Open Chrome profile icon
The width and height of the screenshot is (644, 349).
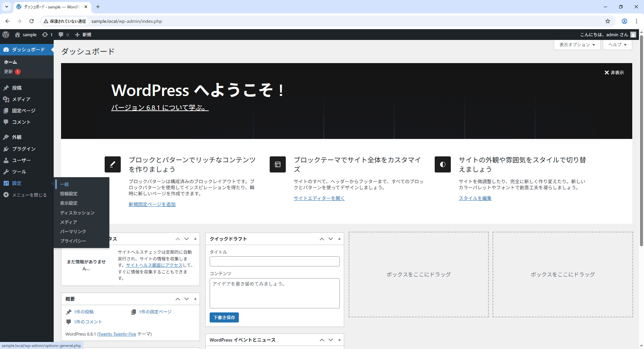[625, 21]
